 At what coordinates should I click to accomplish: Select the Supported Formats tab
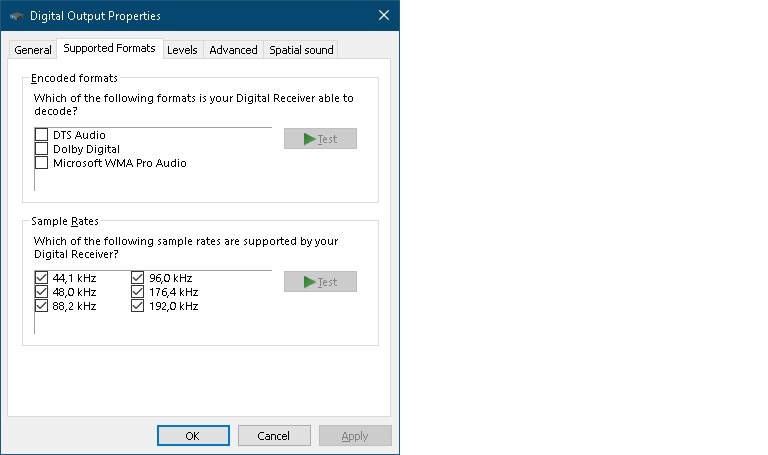(x=109, y=48)
